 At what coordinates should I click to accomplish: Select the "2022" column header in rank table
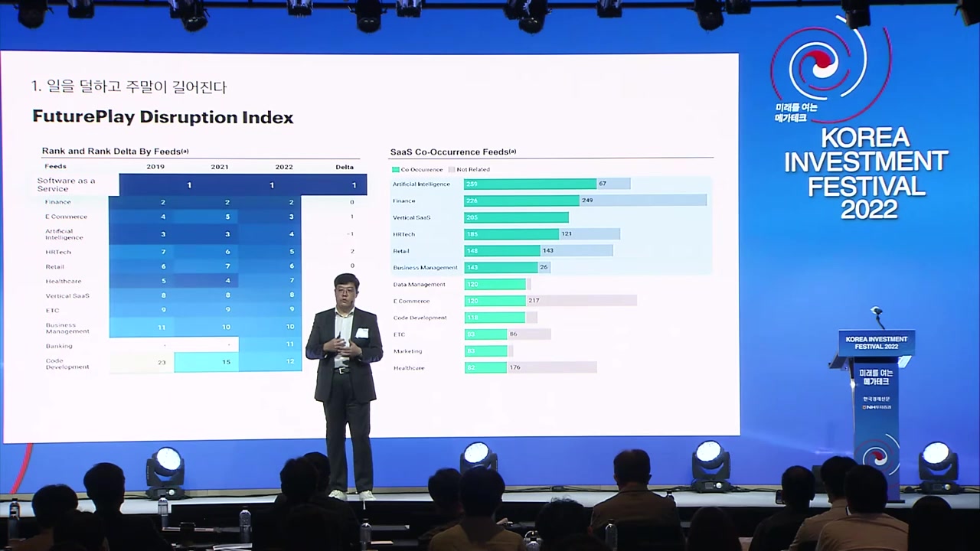click(283, 167)
